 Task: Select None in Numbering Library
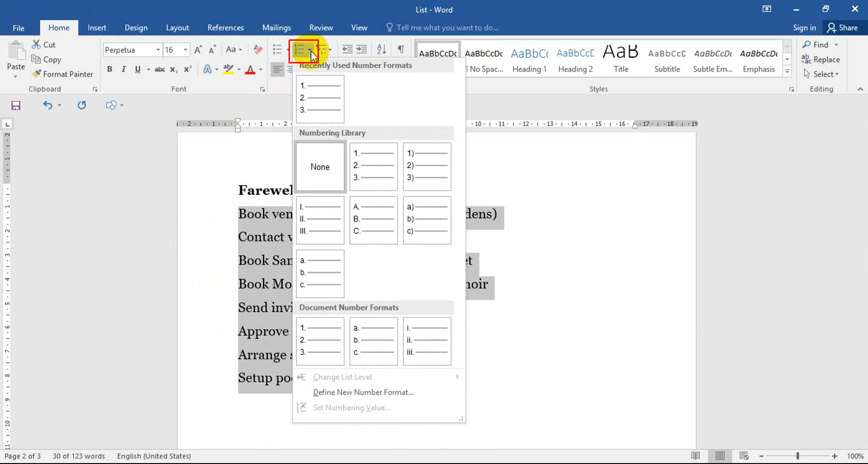click(320, 167)
